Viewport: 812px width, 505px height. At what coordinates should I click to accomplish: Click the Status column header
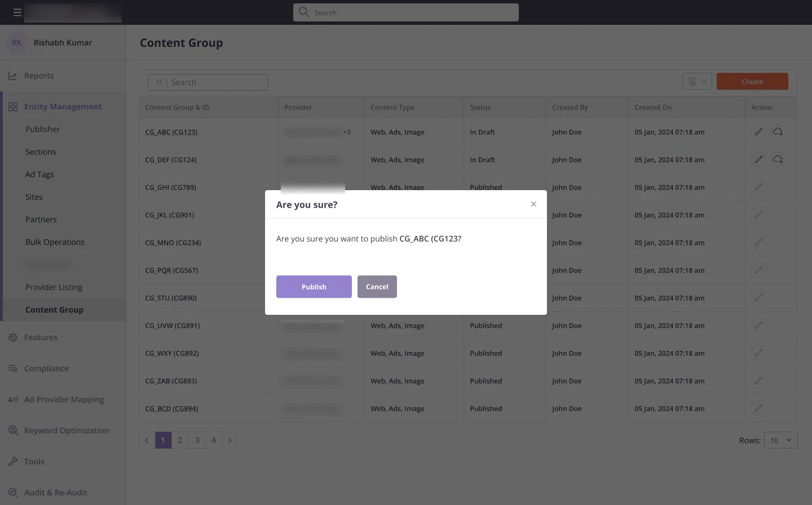point(480,107)
